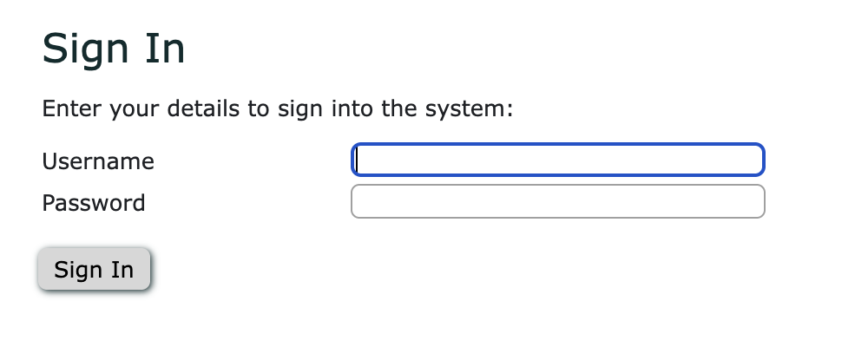Click the blue-outlined Username field
The width and height of the screenshot is (868, 347).
[557, 160]
